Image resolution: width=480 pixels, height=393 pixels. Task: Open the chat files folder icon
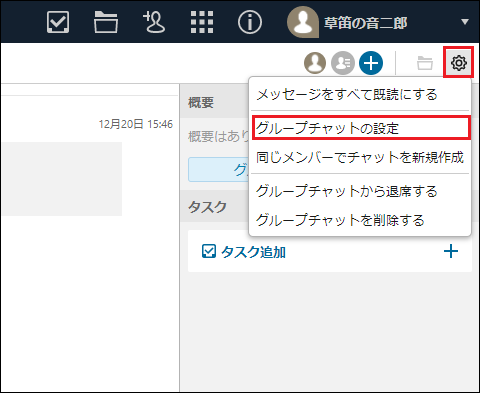click(425, 63)
